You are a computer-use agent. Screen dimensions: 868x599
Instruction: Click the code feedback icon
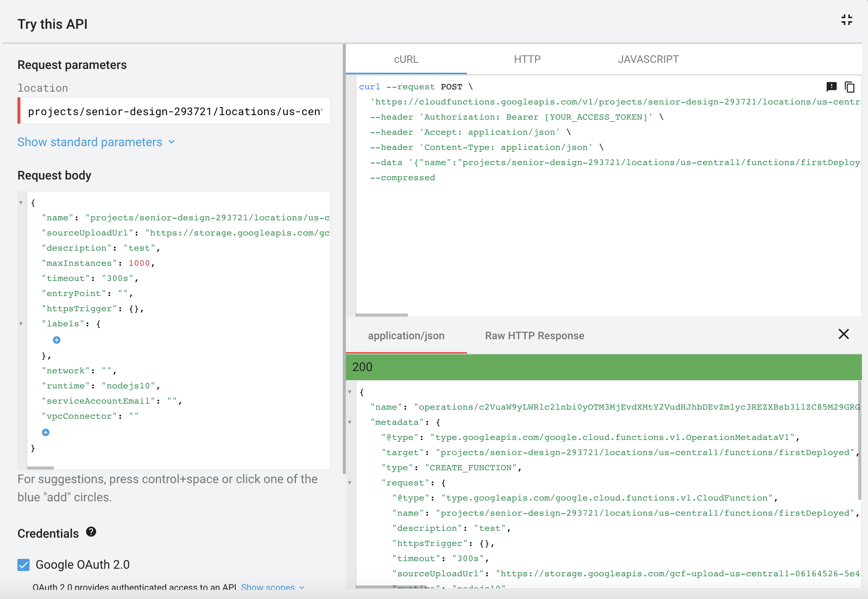(831, 87)
